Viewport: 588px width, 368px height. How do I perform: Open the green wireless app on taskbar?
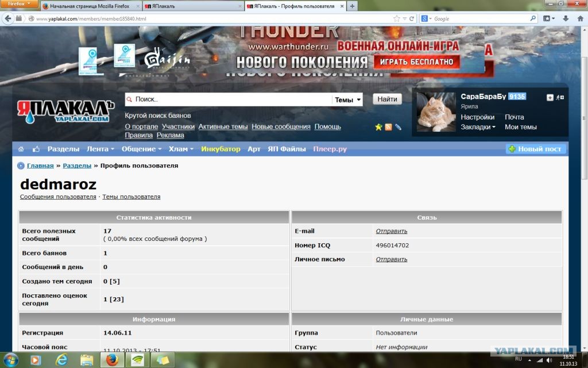[137, 360]
